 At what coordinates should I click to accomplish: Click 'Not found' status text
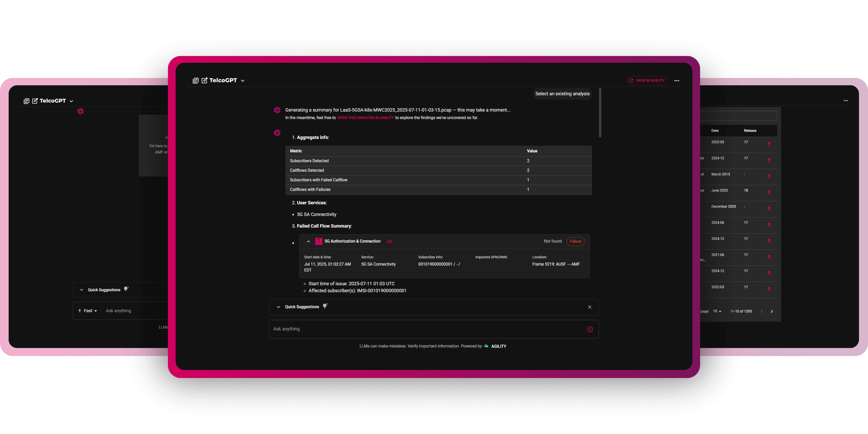click(x=553, y=241)
